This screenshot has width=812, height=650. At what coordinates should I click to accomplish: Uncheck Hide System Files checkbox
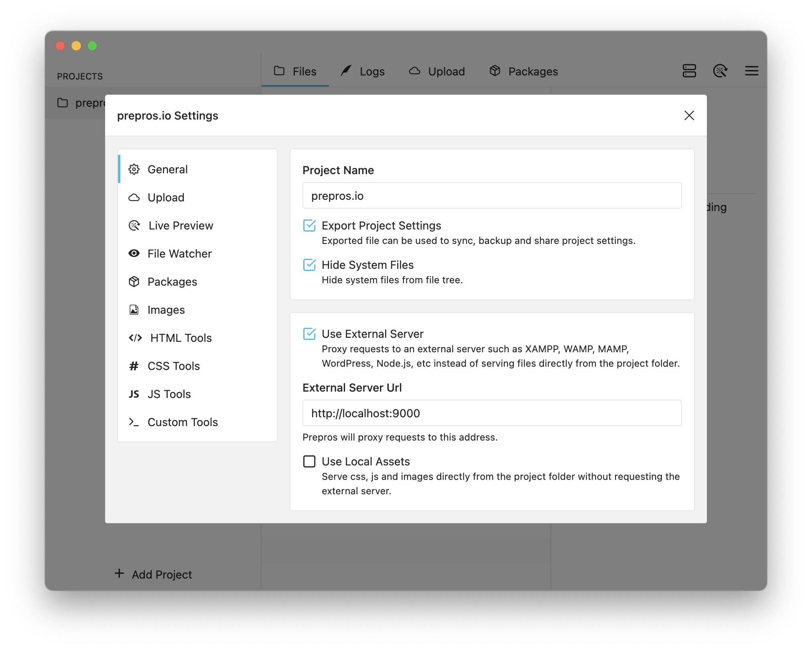coord(309,265)
